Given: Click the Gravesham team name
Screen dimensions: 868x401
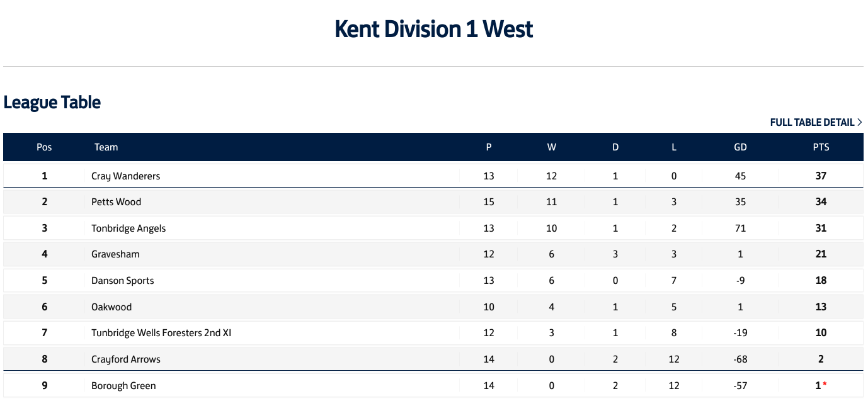Looking at the screenshot, I should tap(115, 254).
